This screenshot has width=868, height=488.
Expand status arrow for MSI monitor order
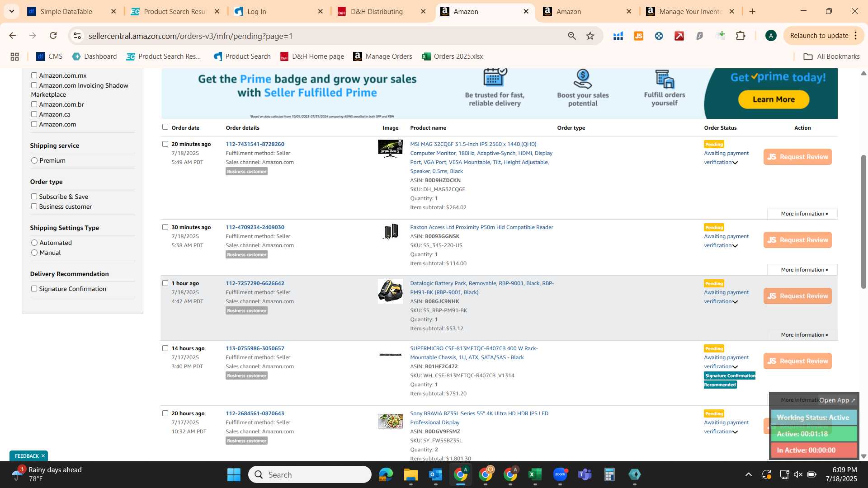click(735, 163)
